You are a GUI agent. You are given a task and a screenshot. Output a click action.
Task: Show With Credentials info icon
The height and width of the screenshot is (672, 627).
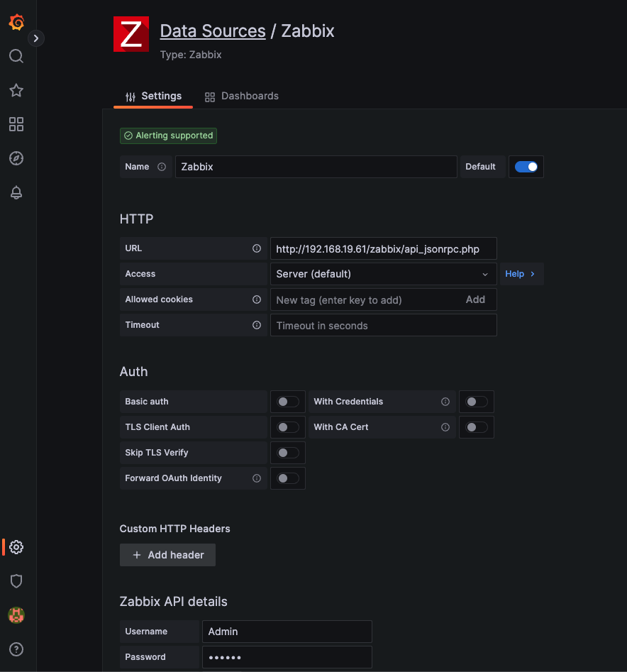tap(445, 402)
